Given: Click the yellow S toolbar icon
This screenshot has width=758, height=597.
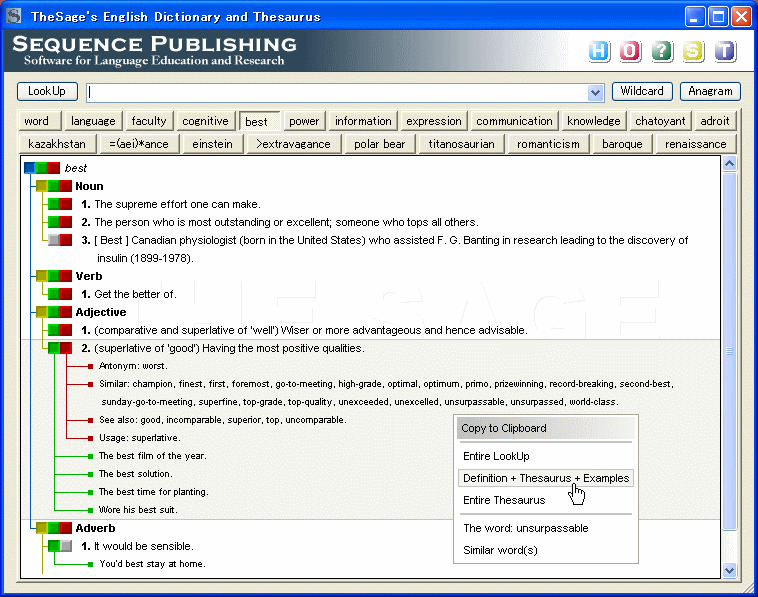Looking at the screenshot, I should 693,51.
